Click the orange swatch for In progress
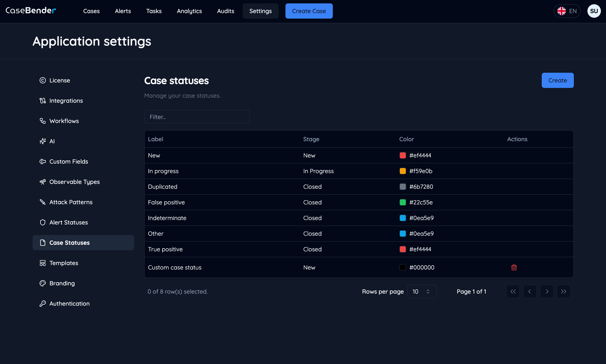 402,171
